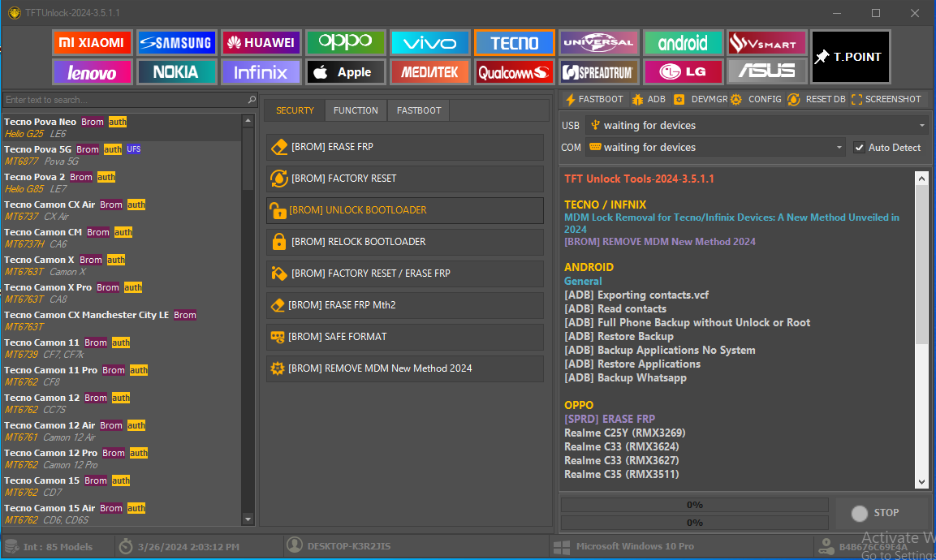Select Tecno Camon CM model

[x=122, y=238]
